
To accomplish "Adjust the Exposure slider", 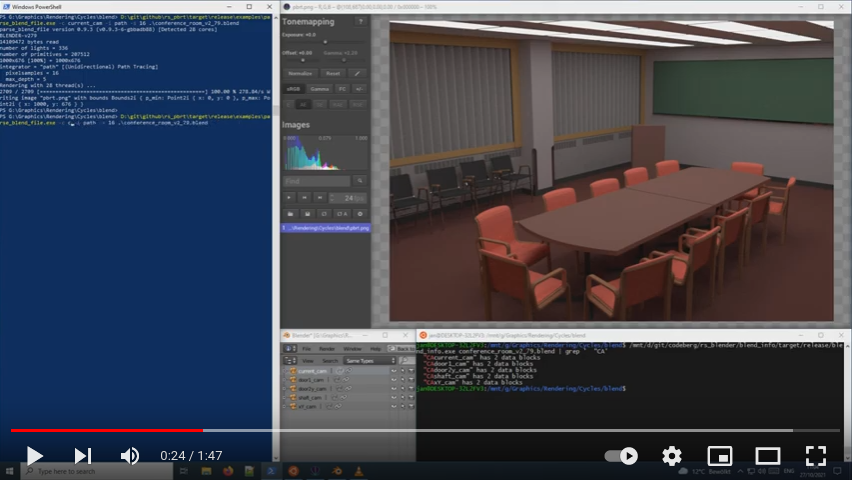I will pos(325,42).
